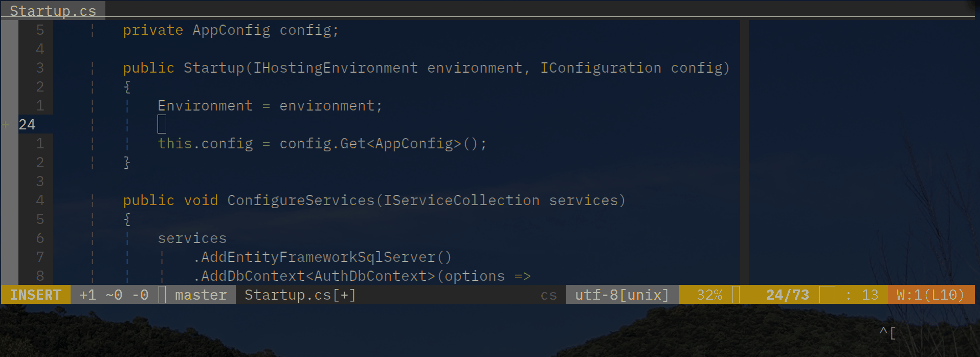This screenshot has width=980, height=357.
Task: Click the cs filetype indicator
Action: tap(548, 295)
